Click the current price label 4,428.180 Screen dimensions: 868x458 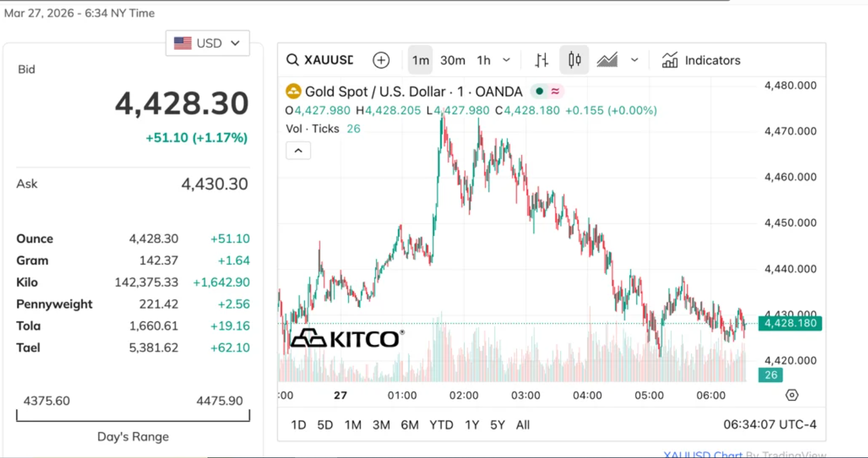[x=790, y=323]
